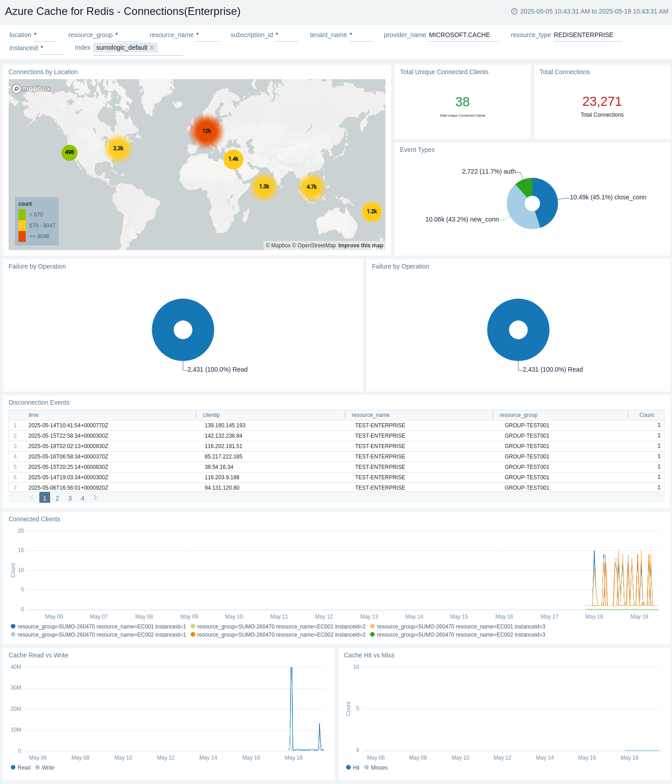
Task: Select the 498 green map cluster
Action: click(x=70, y=152)
